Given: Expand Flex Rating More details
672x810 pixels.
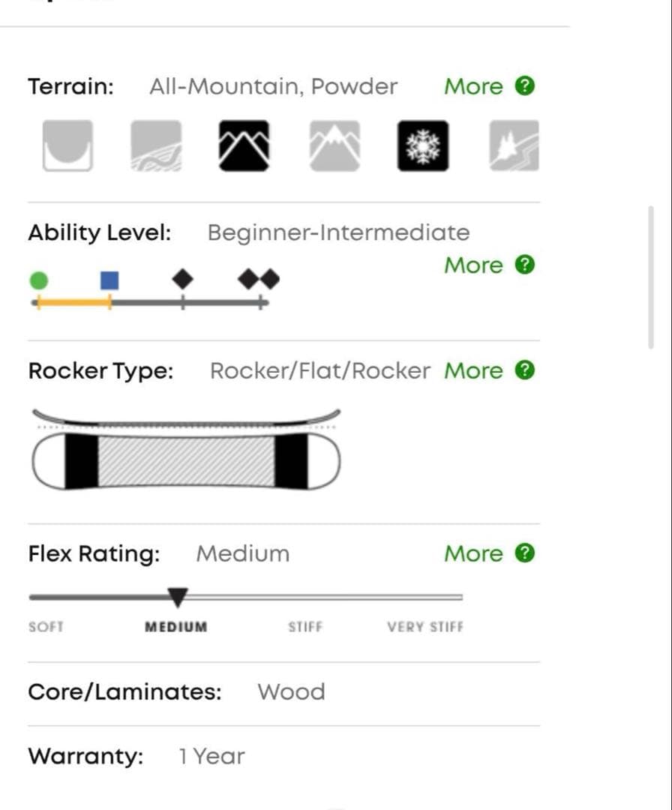Looking at the screenshot, I should click(x=473, y=554).
